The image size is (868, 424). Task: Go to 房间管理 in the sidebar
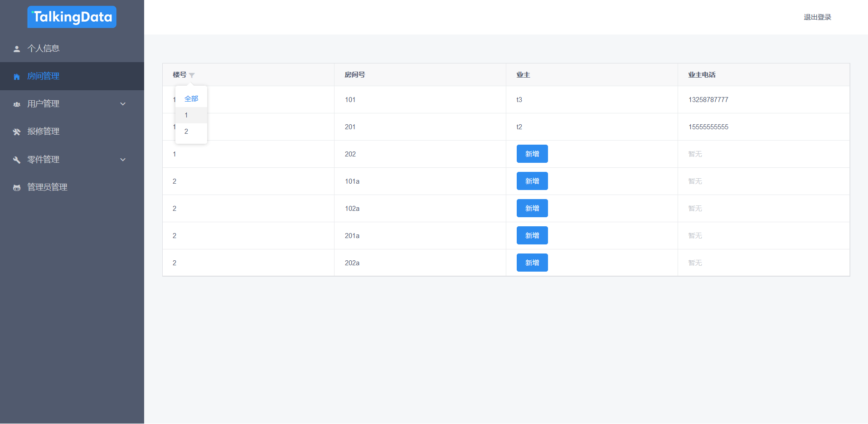tap(72, 76)
